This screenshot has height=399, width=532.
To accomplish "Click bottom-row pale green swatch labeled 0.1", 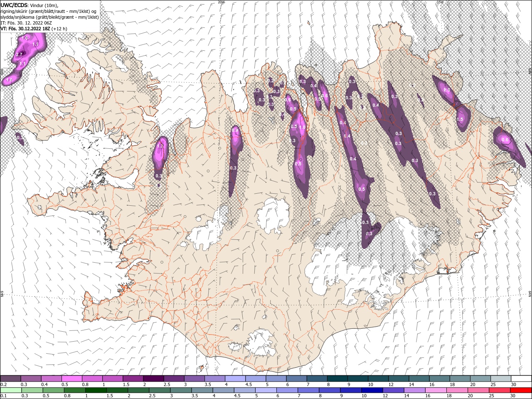I will 11,390.
